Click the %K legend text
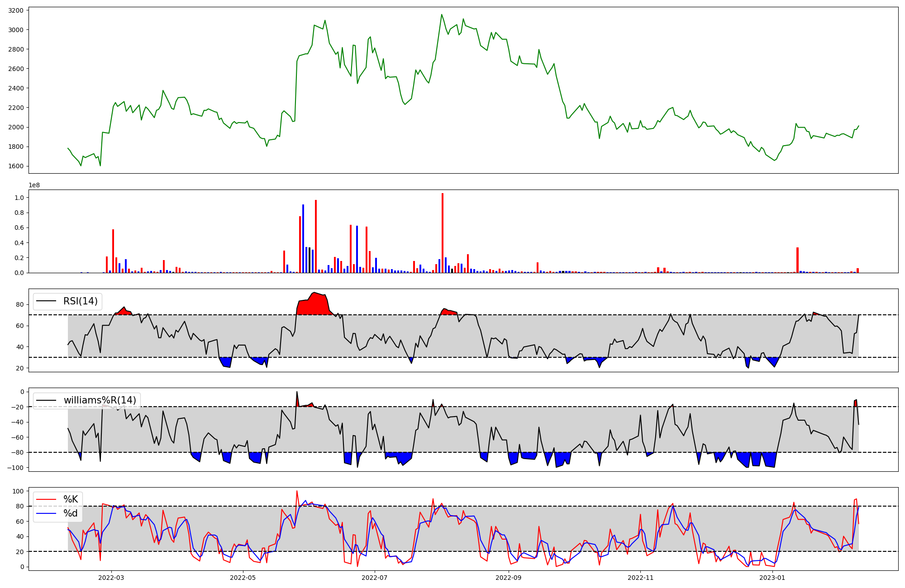The width and height of the screenshot is (905, 588). [x=71, y=499]
